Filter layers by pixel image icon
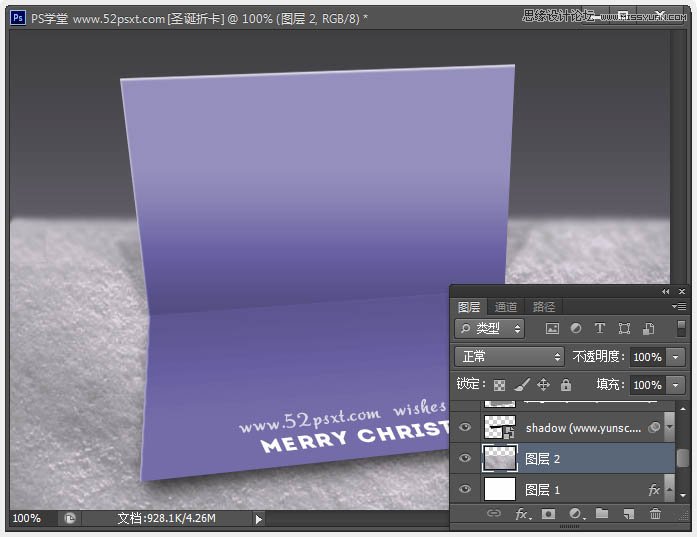The image size is (697, 537). click(x=552, y=329)
